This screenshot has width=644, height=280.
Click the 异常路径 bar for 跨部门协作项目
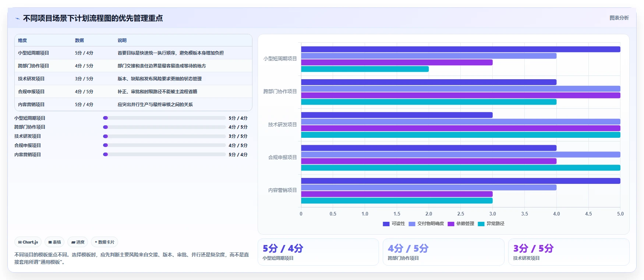[429, 102]
